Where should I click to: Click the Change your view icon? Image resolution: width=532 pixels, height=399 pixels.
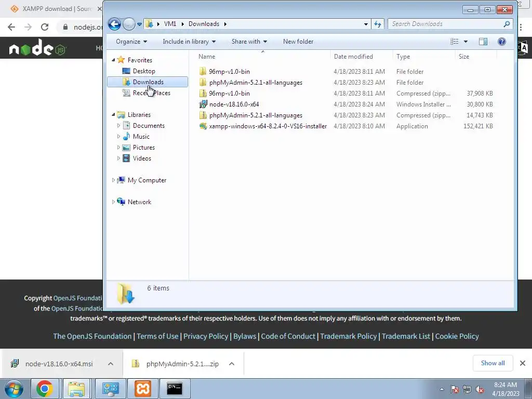click(454, 42)
